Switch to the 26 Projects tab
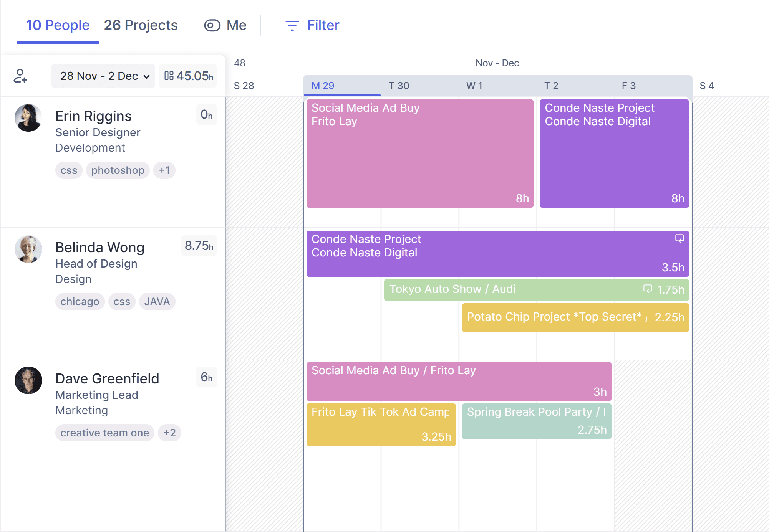Screen dimensions: 769x532 coord(141,25)
